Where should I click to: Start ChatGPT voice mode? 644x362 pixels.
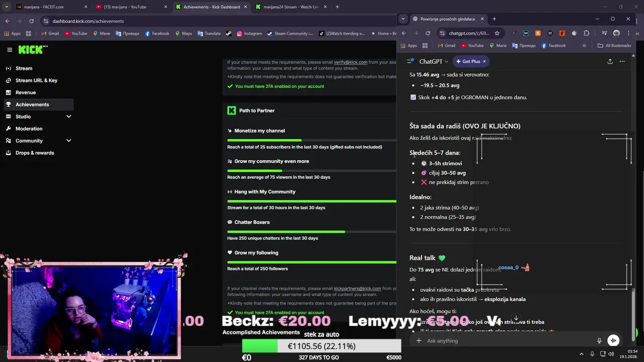point(613,341)
